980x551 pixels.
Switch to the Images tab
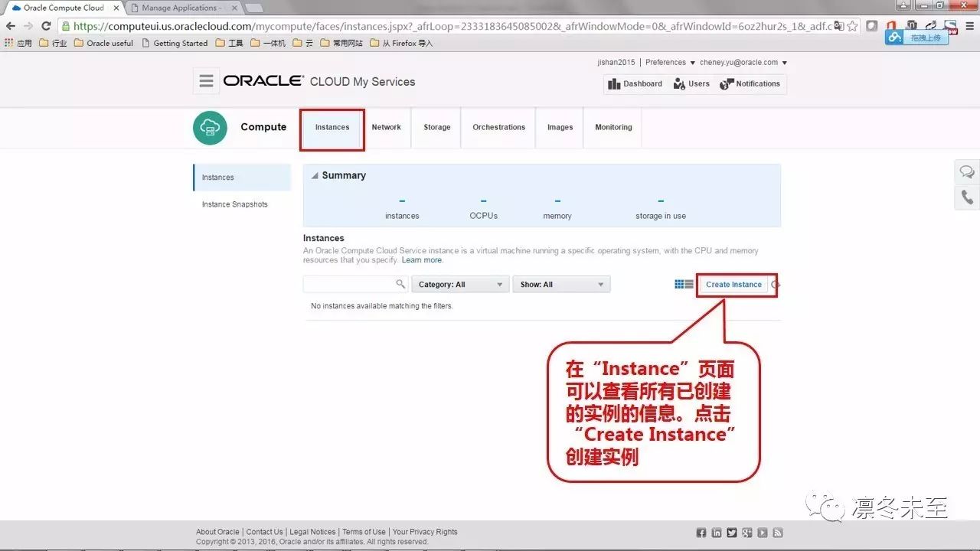560,128
